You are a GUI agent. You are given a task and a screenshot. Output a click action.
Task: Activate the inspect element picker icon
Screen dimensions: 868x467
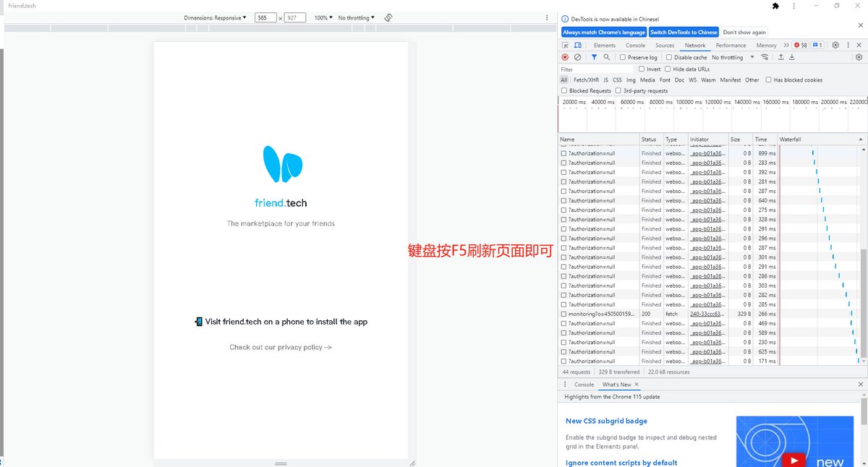(566, 45)
